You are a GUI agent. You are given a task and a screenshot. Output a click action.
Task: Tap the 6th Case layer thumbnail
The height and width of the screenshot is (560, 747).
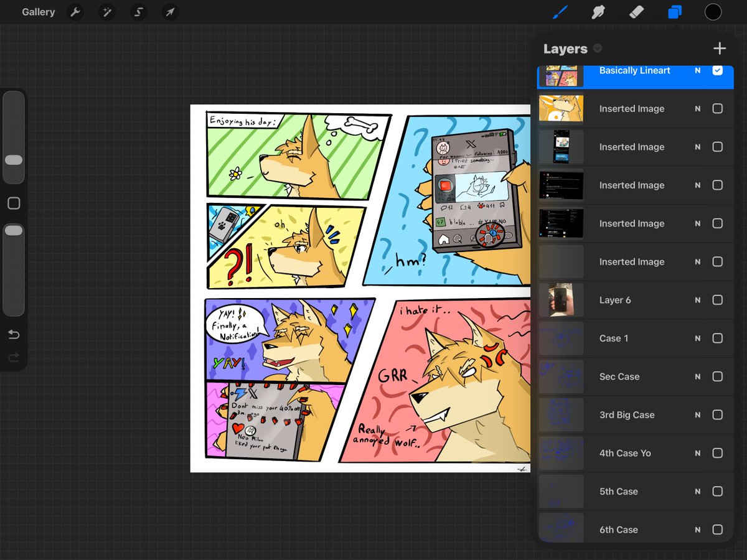(x=561, y=528)
